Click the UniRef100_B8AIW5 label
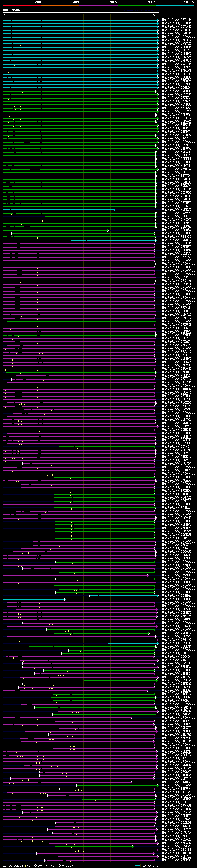Screen dimensions: 197x868 (177, 189)
